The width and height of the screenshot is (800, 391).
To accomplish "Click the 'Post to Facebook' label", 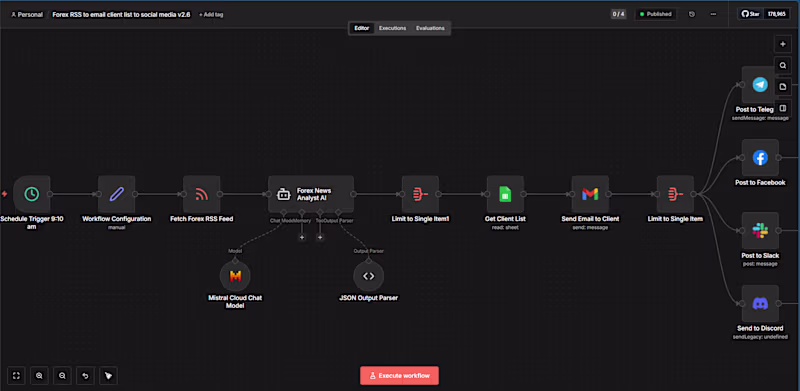I will point(760,183).
